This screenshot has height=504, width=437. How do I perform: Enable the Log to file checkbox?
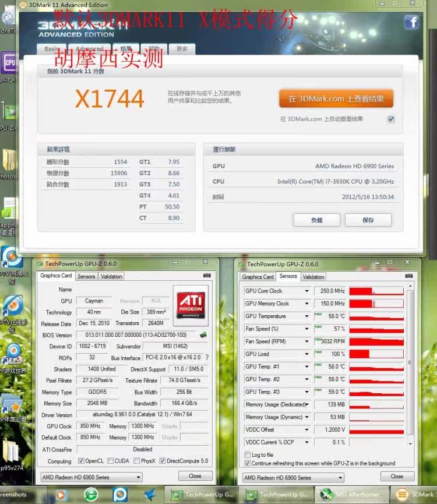coord(248,455)
